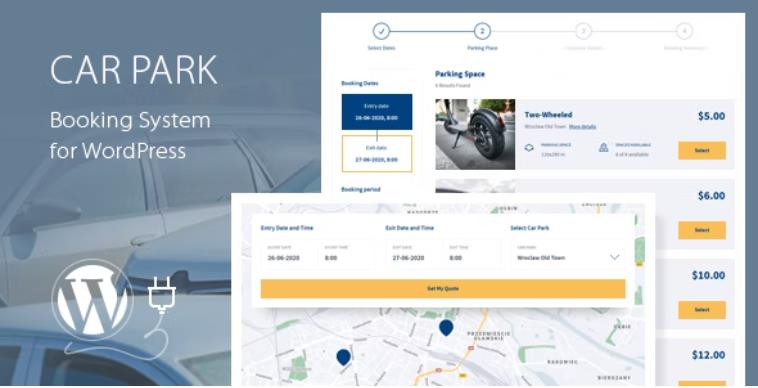Click the Exit Date and Time label
Image resolution: width=758 pixels, height=388 pixels.
pyautogui.click(x=409, y=228)
